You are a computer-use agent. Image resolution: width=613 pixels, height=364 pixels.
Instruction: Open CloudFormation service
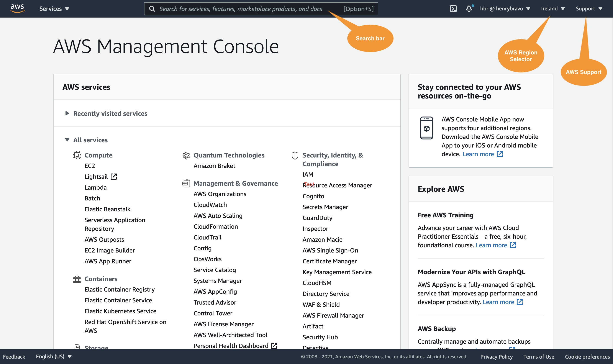tap(216, 226)
